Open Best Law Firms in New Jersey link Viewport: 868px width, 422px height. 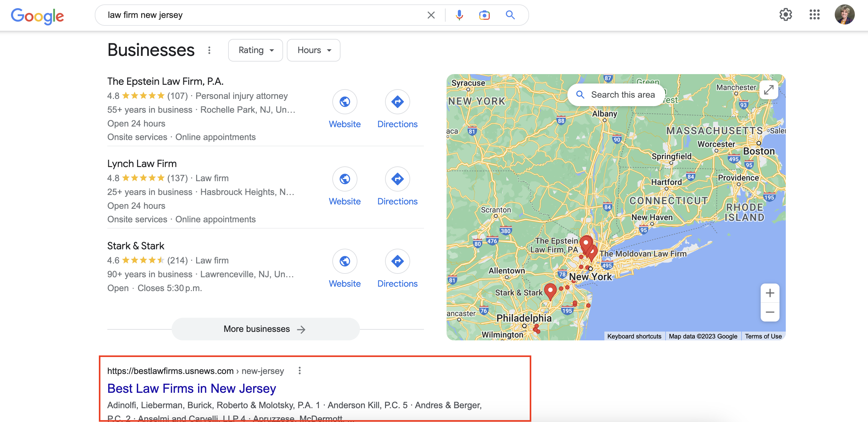(191, 388)
